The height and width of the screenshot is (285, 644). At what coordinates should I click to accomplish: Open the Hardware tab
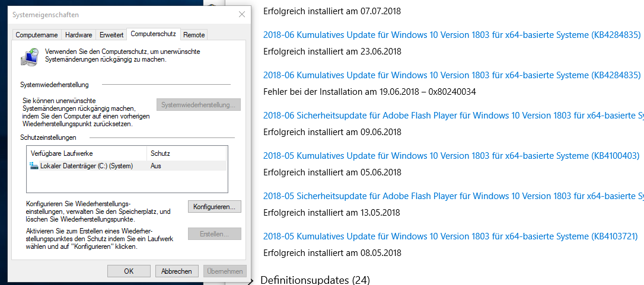pyautogui.click(x=78, y=35)
